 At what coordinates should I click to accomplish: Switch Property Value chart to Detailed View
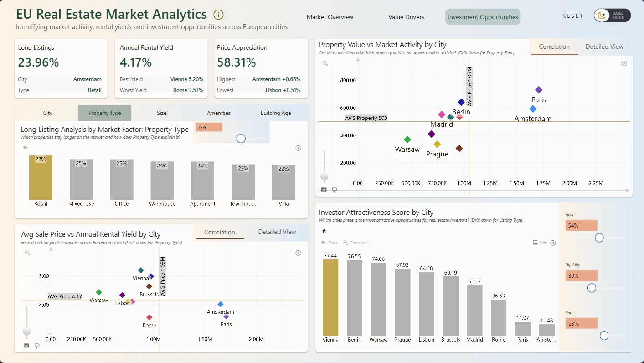pyautogui.click(x=604, y=47)
